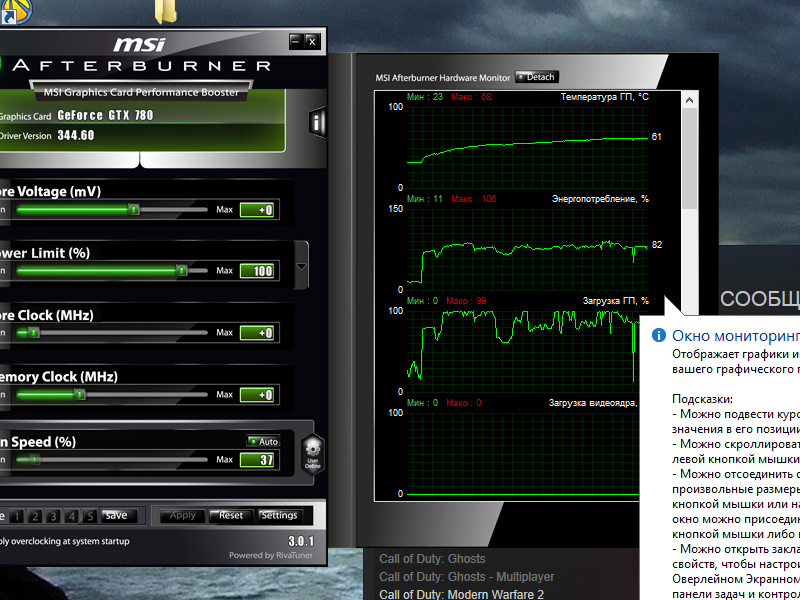Screen dimensions: 800x600
Task: Adjust the Memory Clock slider handle
Action: (80, 394)
